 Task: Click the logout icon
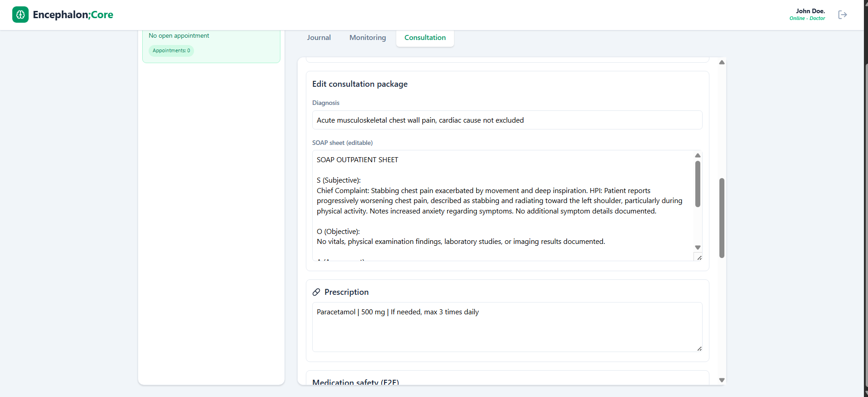[x=843, y=15]
